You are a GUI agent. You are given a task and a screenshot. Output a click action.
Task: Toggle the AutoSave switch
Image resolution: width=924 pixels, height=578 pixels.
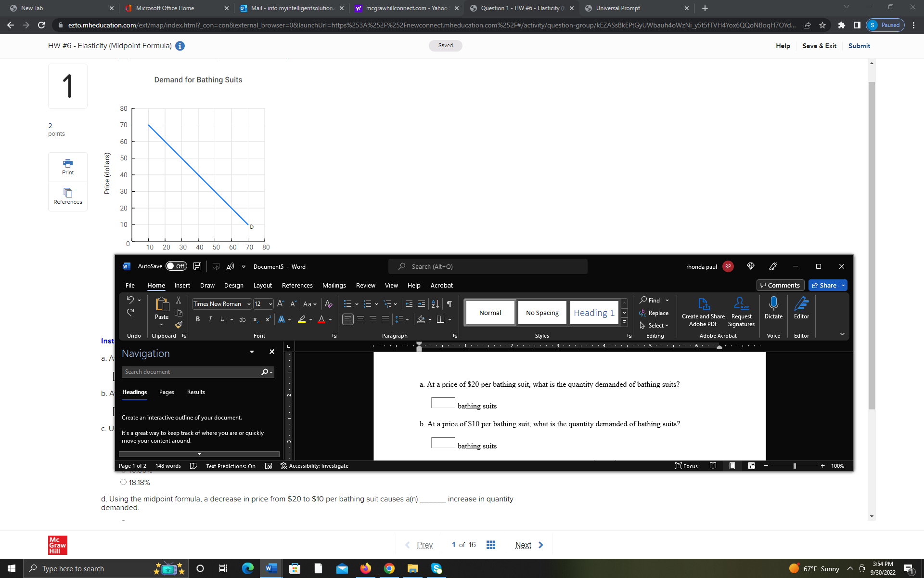click(x=176, y=266)
